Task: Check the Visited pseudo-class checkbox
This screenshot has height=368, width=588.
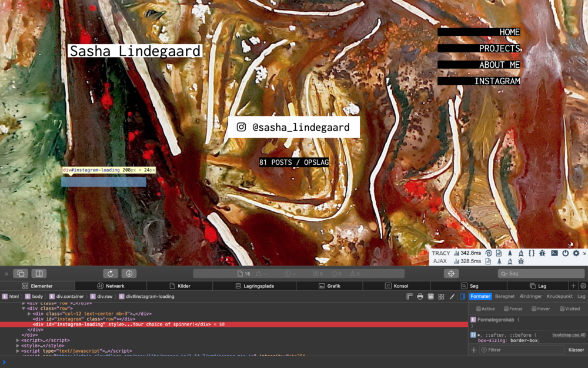Action: coord(562,309)
